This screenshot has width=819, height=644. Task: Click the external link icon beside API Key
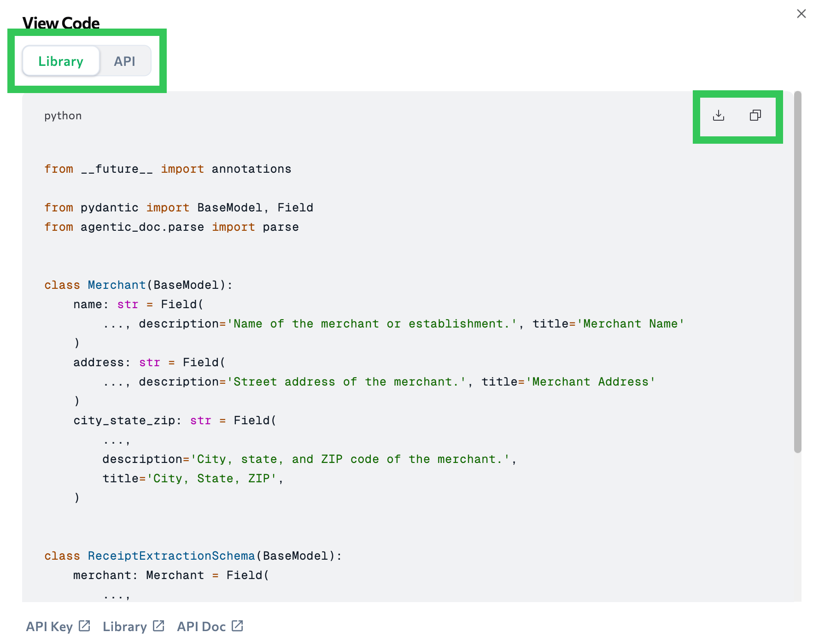pos(84,625)
